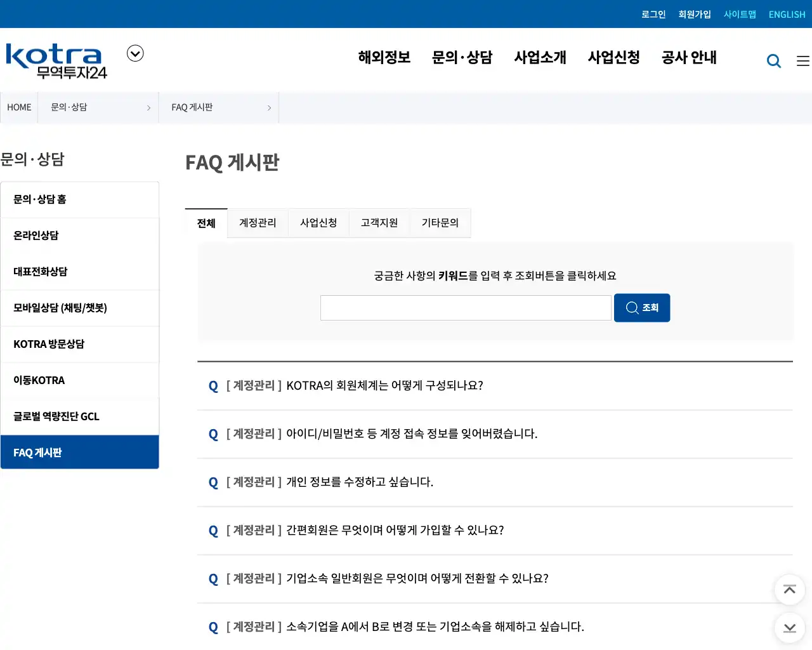Screen dimensions: 812x650
Task: Switch to the 계정관리 tab
Action: [x=257, y=223]
